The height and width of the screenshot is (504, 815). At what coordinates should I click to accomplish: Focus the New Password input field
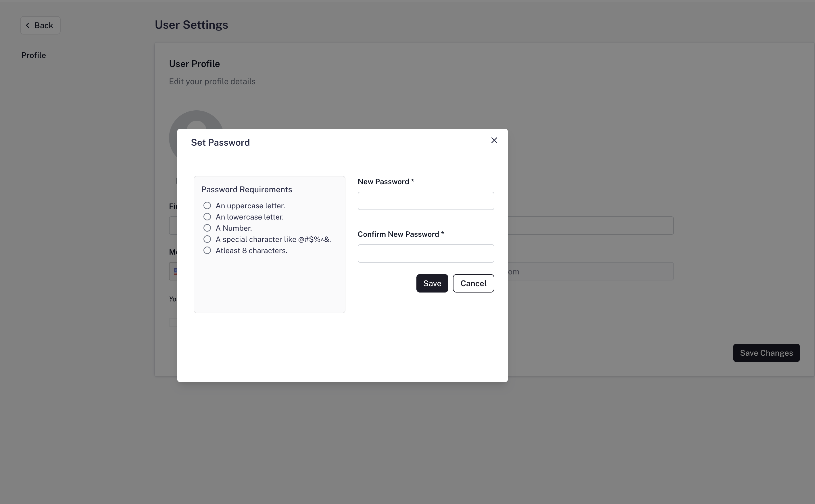point(426,201)
